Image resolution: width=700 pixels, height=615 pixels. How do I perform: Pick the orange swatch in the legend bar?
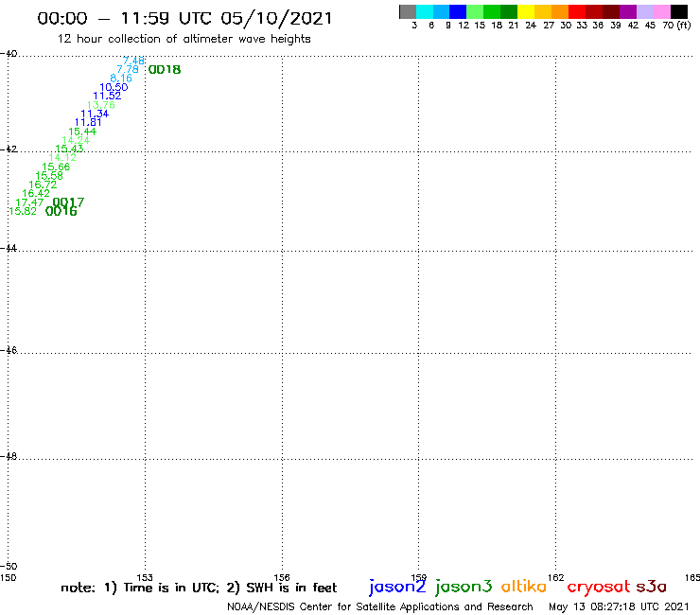pyautogui.click(x=560, y=11)
